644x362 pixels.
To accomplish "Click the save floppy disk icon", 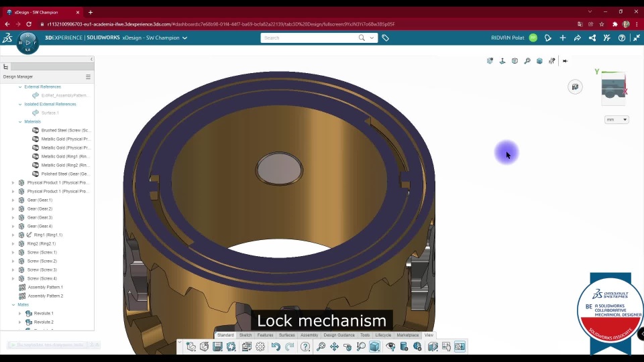I will (x=217, y=347).
